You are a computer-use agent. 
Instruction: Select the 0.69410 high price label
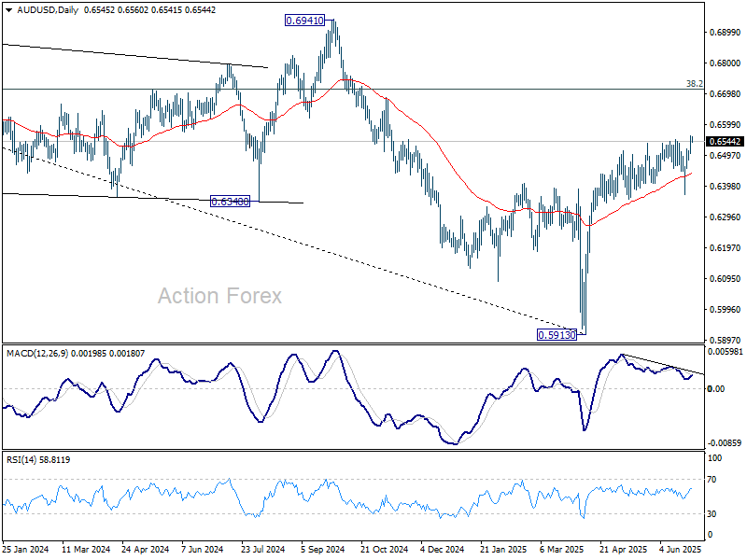pos(304,21)
